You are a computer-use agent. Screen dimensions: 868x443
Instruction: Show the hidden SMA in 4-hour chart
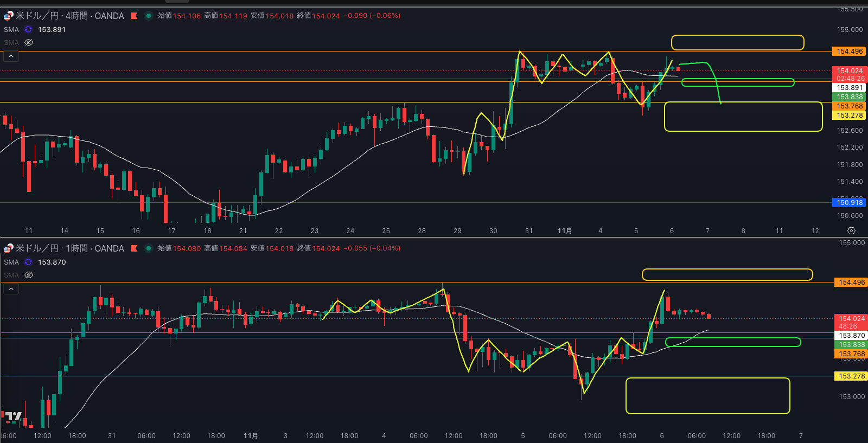click(x=29, y=42)
